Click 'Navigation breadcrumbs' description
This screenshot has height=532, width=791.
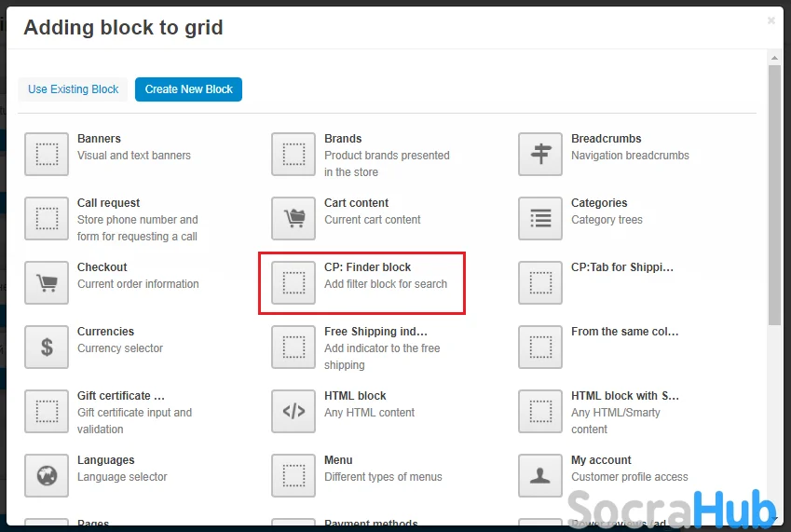point(630,156)
